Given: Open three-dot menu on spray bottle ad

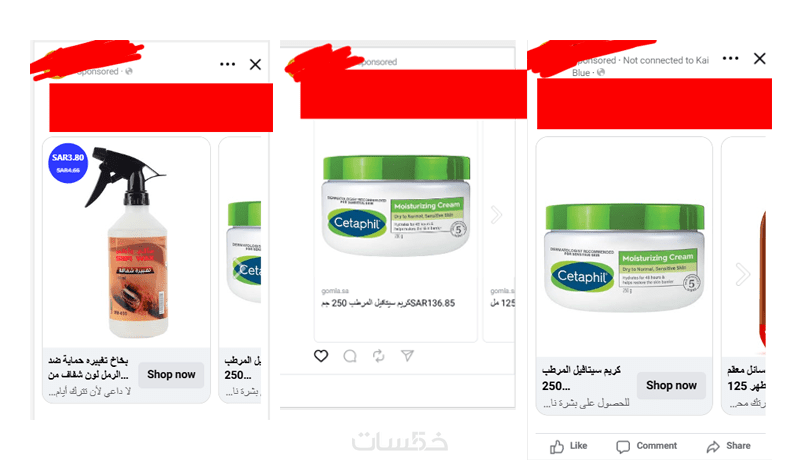Looking at the screenshot, I should pyautogui.click(x=228, y=64).
